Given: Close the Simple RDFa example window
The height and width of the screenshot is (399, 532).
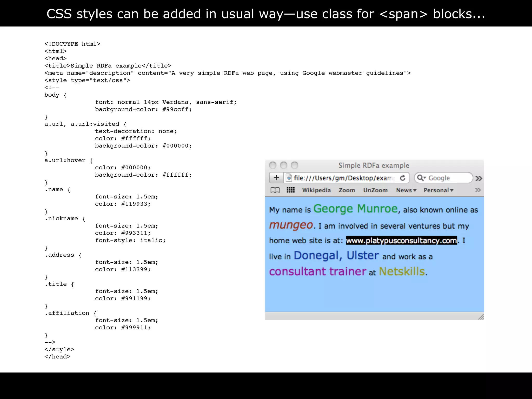Looking at the screenshot, I should tap(273, 165).
